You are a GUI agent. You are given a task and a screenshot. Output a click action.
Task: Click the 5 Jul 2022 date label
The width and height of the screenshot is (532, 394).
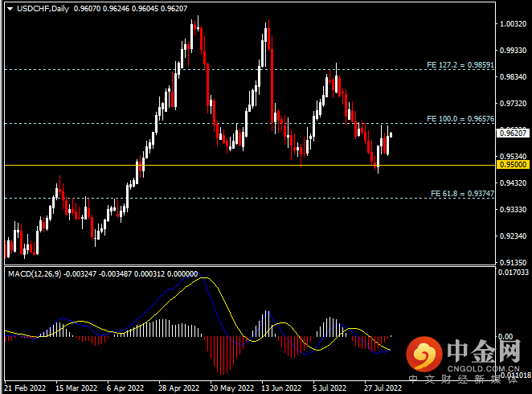click(x=329, y=388)
